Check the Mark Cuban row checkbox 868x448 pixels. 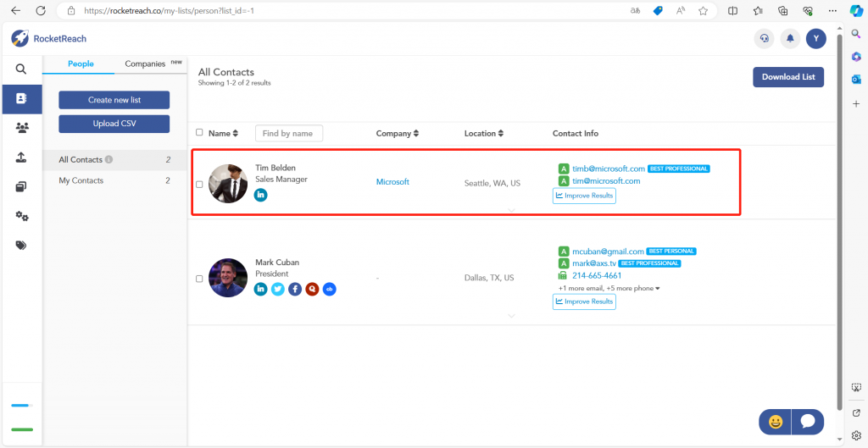pos(199,279)
